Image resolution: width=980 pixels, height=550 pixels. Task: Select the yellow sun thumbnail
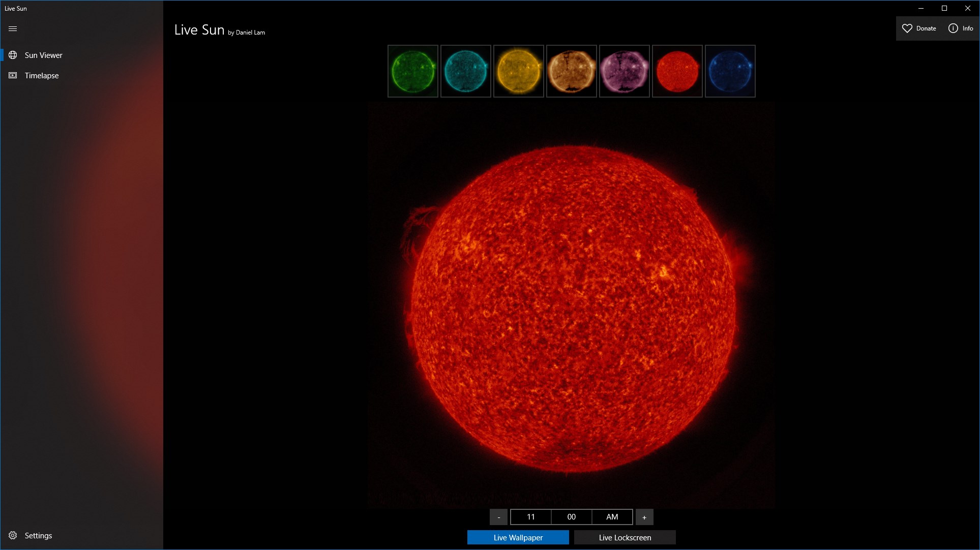click(x=519, y=71)
